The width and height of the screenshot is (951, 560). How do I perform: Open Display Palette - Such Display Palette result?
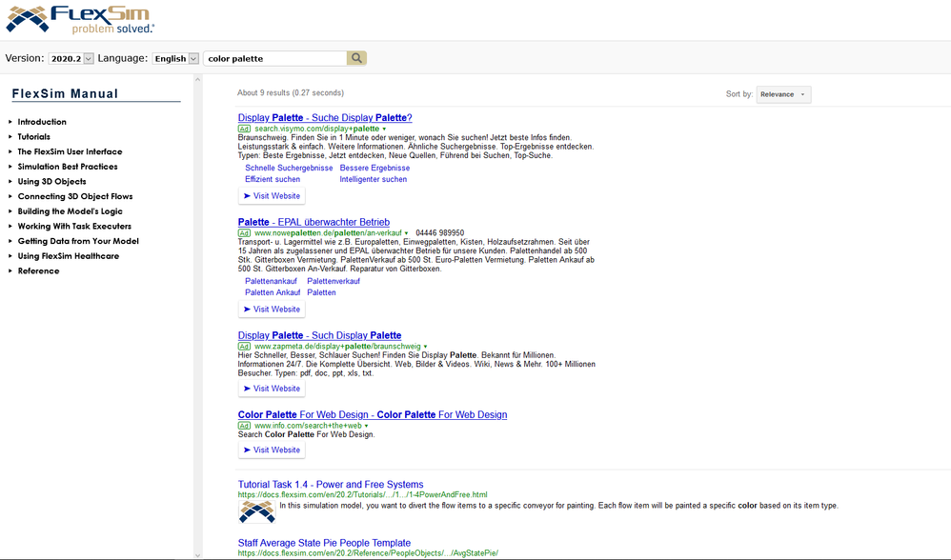pyautogui.click(x=319, y=335)
